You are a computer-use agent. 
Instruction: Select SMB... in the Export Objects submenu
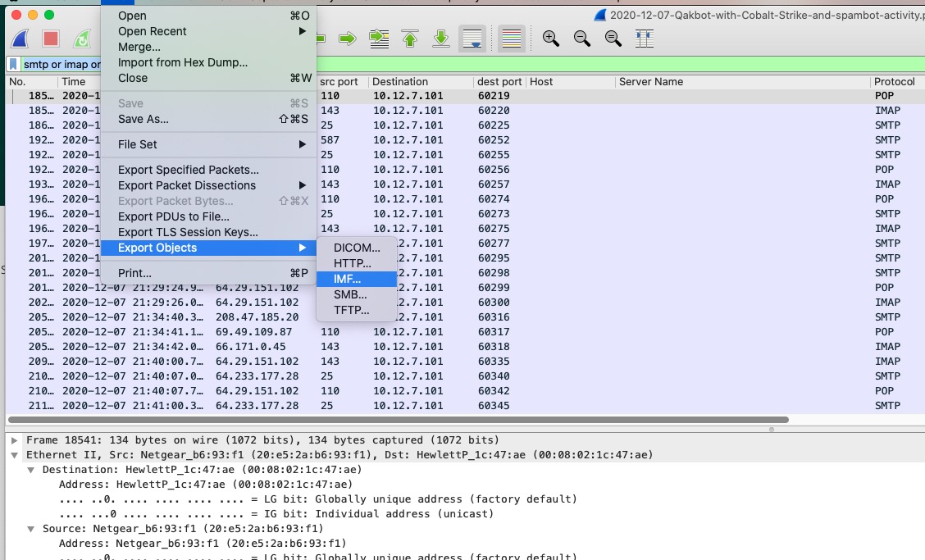[357, 294]
